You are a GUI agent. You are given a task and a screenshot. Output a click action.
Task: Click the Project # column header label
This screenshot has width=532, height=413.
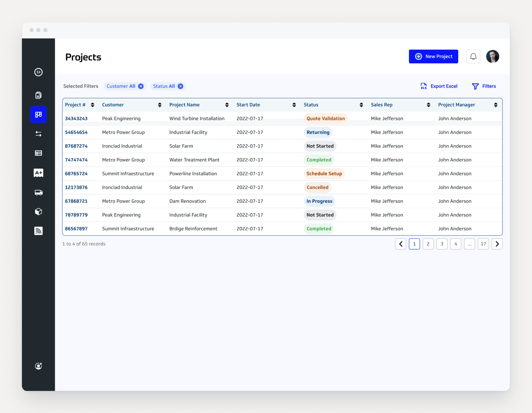pyautogui.click(x=75, y=105)
